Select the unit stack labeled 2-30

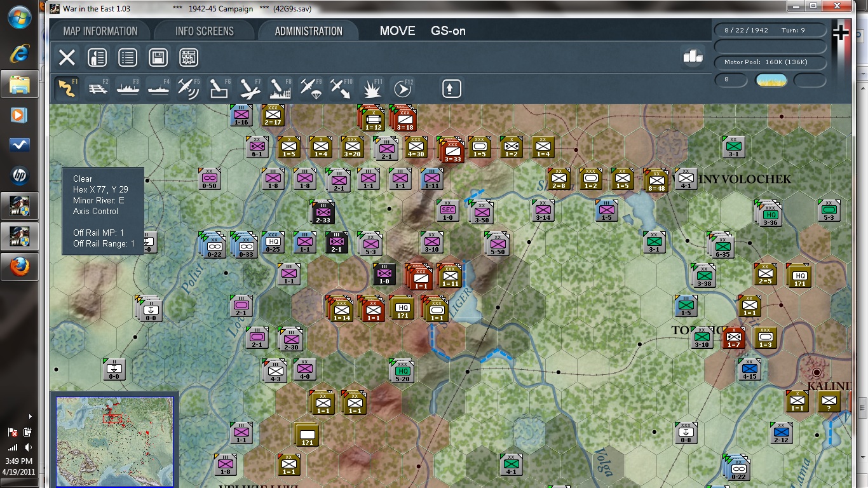pyautogui.click(x=290, y=339)
